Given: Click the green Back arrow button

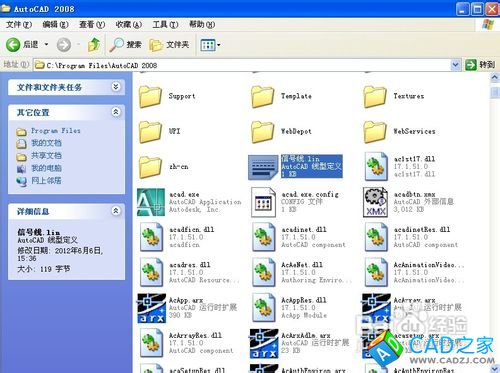Looking at the screenshot, I should (x=13, y=45).
